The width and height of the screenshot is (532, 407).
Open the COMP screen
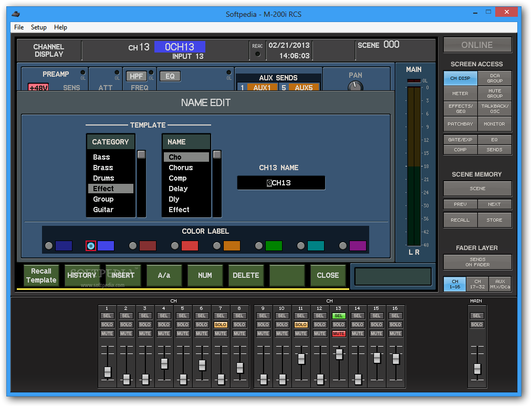[x=460, y=150]
